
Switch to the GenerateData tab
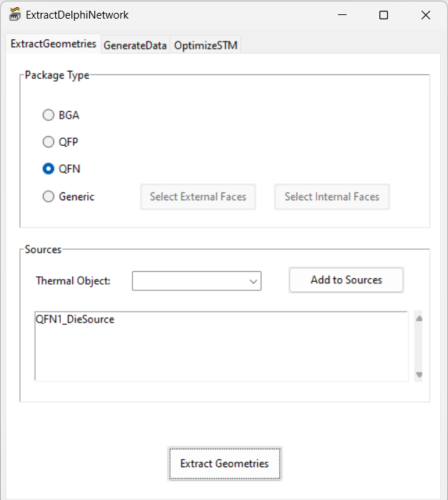tap(135, 45)
